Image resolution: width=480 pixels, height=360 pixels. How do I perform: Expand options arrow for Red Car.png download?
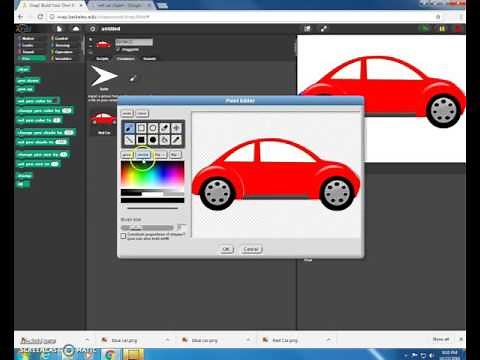[328, 340]
